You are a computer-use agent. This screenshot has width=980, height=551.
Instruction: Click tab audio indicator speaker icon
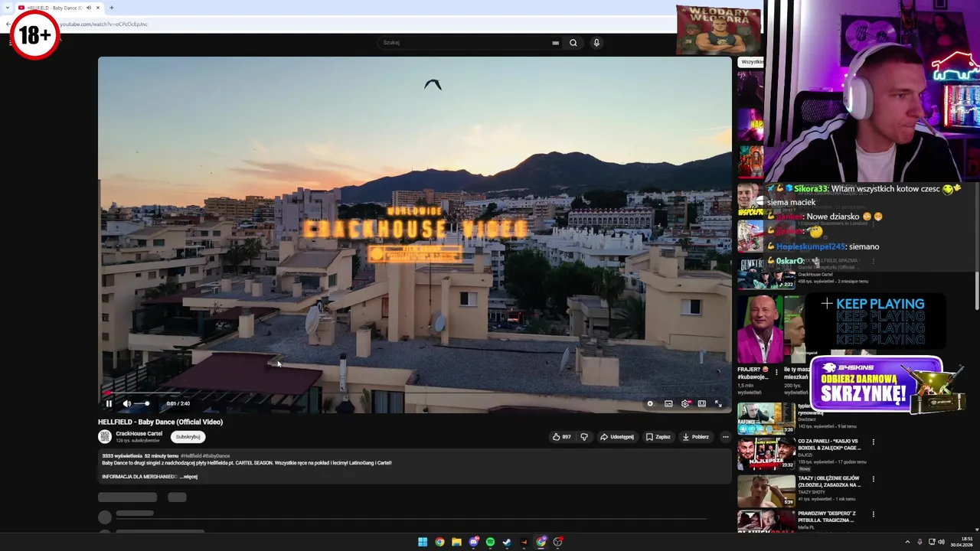[x=88, y=8]
